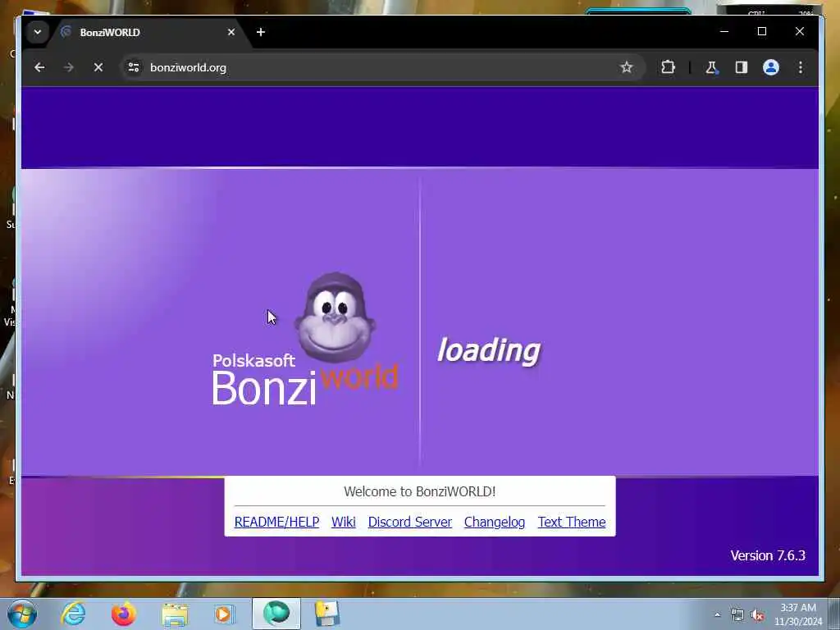
Task: Select the active browser taskbar button
Action: (276, 614)
